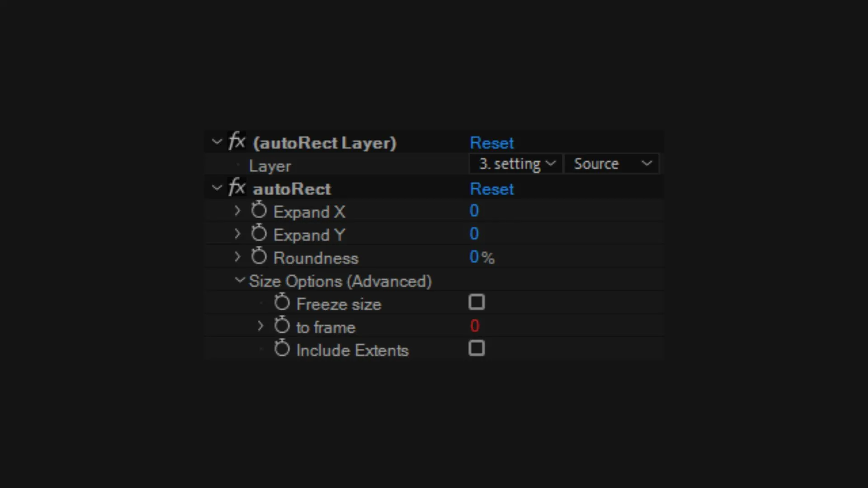Toggle the fx icon of autoRect effect
This screenshot has height=488, width=868.
[237, 188]
